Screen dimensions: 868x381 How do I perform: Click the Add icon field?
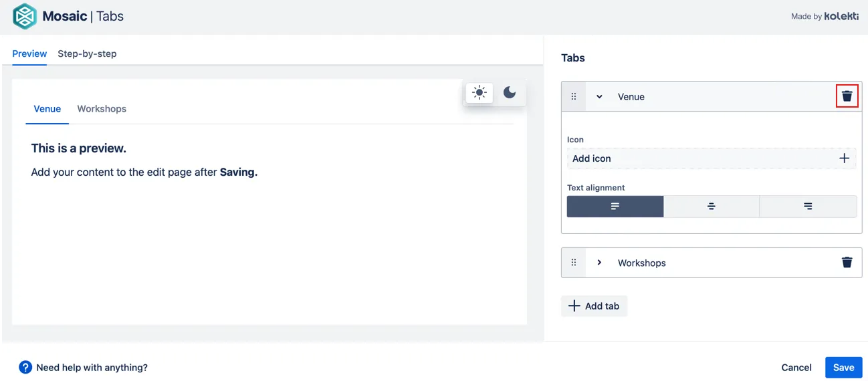pos(712,158)
